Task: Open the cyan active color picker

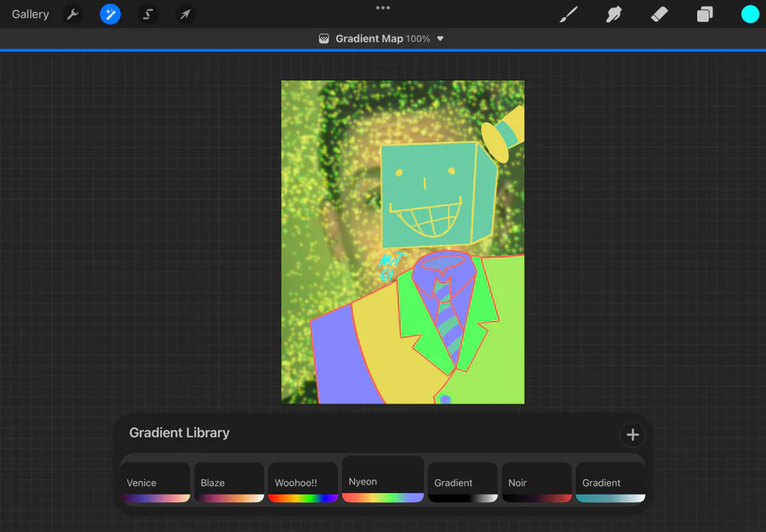Action: [750, 14]
